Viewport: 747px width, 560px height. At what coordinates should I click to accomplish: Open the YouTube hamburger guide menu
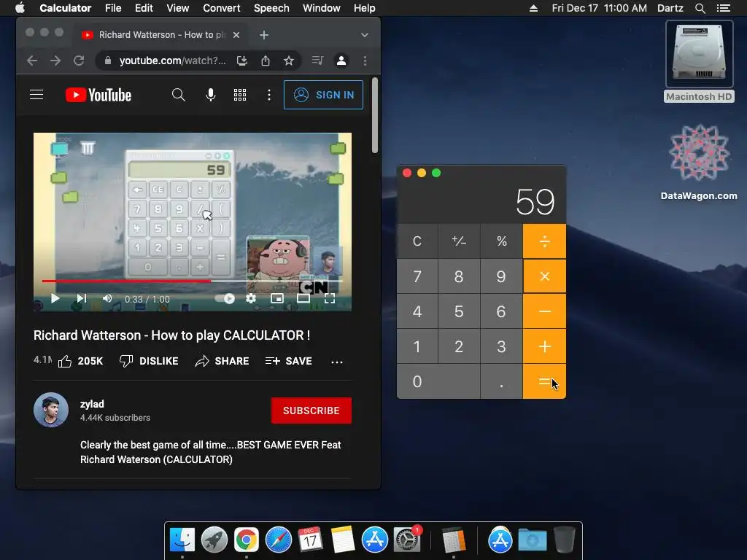[36, 95]
